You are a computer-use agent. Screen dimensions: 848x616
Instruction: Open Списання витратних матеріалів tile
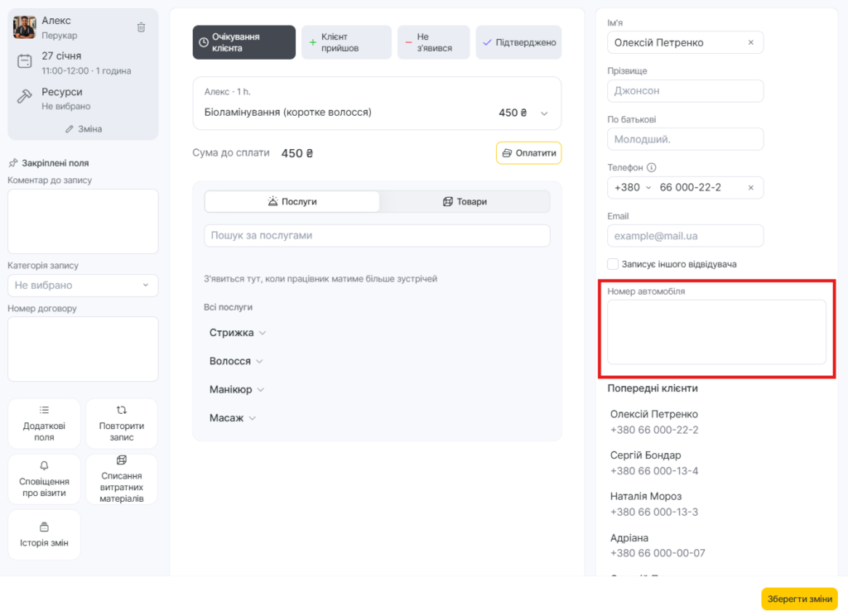tap(122, 479)
